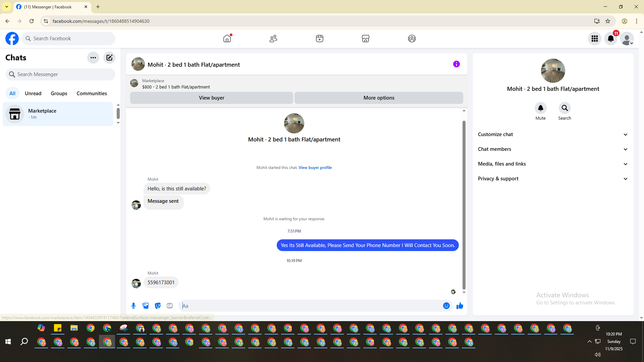Select the Communities filter tab
This screenshot has height=362, width=644.
click(92, 94)
